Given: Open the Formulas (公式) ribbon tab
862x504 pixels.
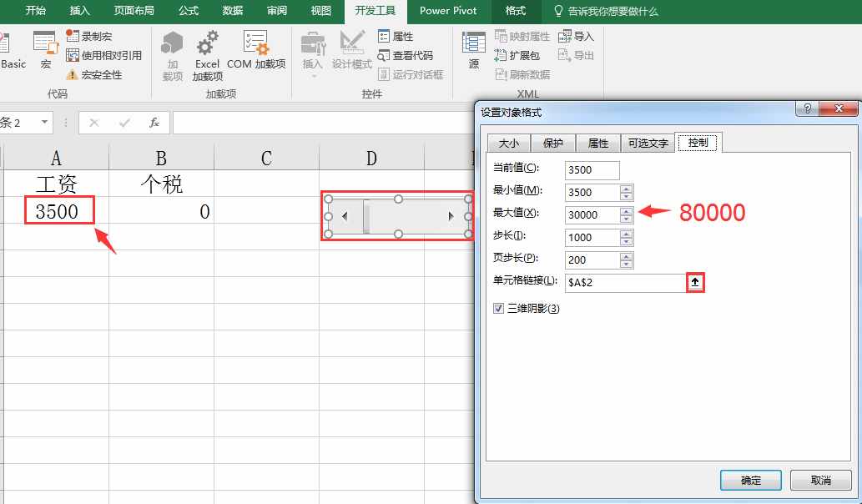Looking at the screenshot, I should click(x=189, y=11).
